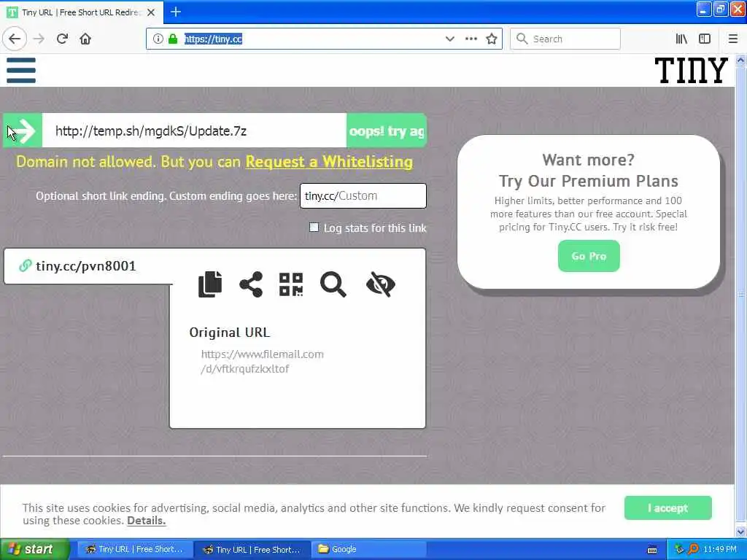Click the 'oops! try ag' button
Image resolution: width=747 pixels, height=560 pixels.
(387, 131)
